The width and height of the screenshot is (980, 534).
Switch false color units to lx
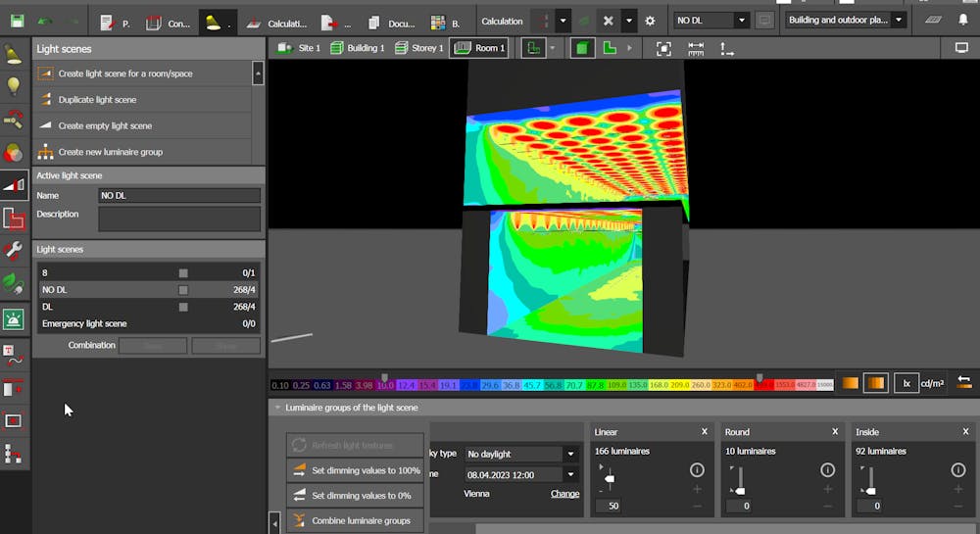coord(906,383)
